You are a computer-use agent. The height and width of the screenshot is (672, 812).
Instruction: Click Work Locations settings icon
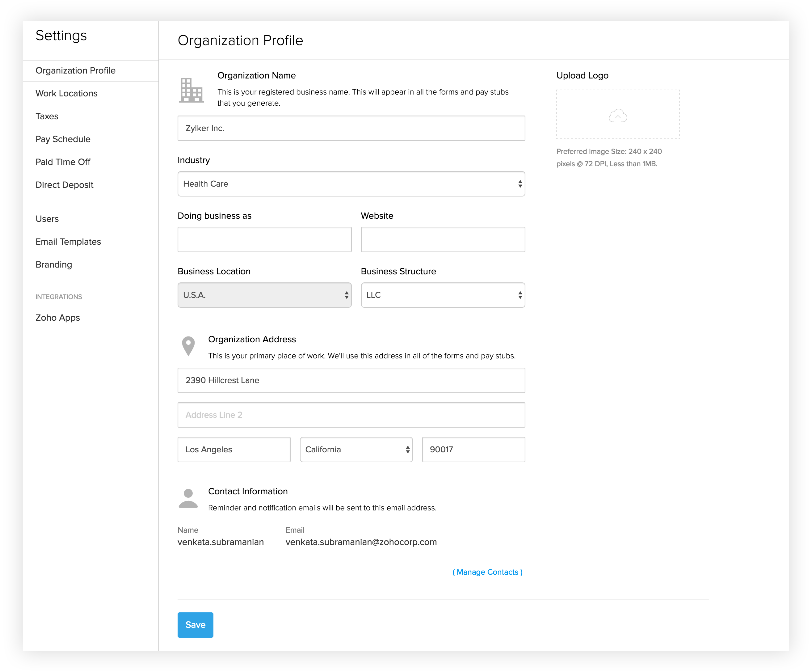coord(67,93)
